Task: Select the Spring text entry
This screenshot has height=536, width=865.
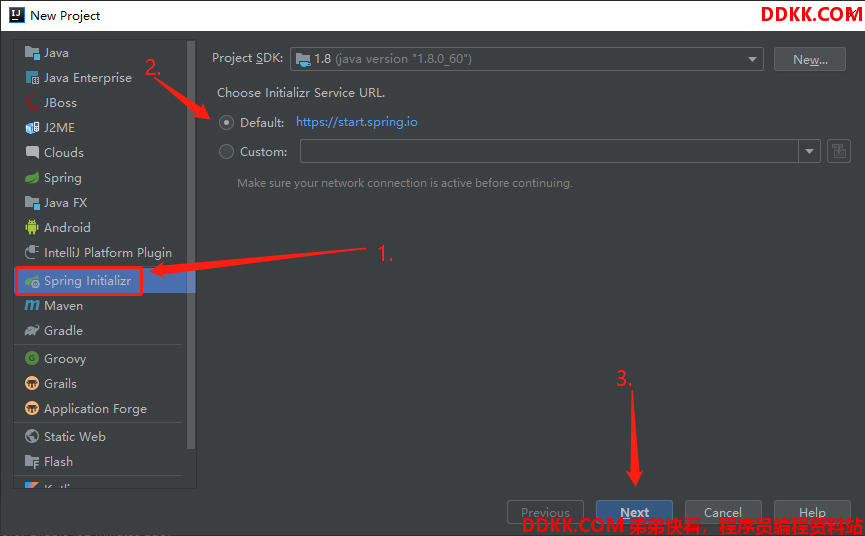Action: pyautogui.click(x=63, y=178)
